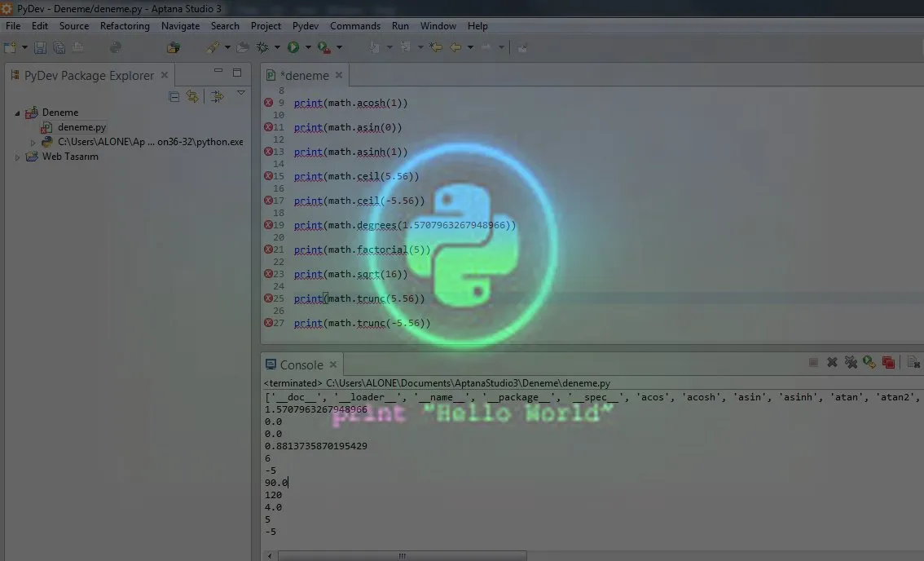Select the Web Tasarım project
Screen dimensions: 924x561
click(70, 157)
